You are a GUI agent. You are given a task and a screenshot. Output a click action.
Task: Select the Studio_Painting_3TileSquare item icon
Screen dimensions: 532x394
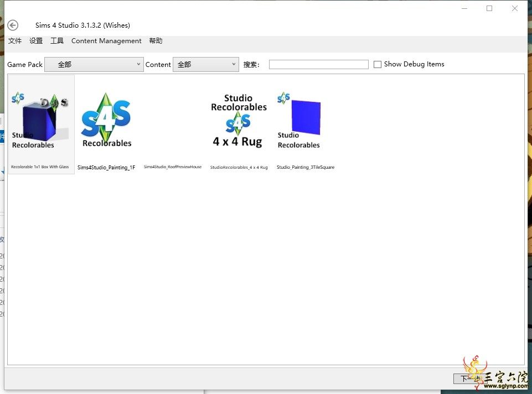(299, 121)
